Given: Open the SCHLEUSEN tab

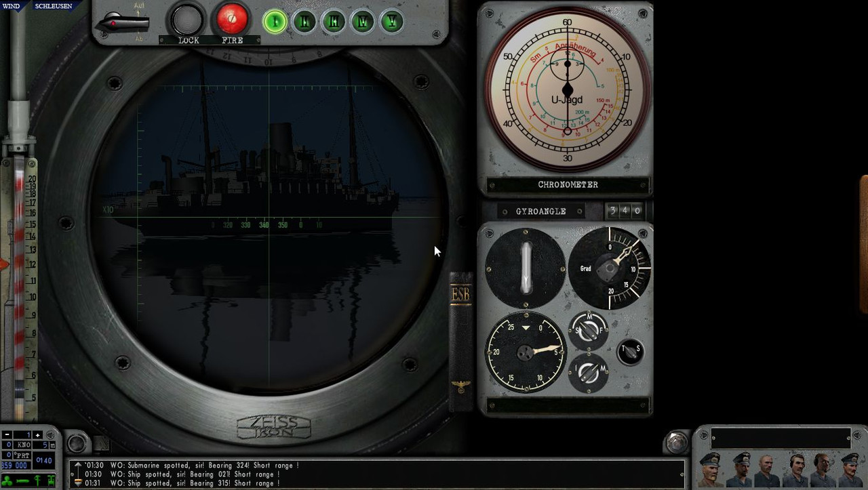Looking at the screenshot, I should [x=53, y=6].
